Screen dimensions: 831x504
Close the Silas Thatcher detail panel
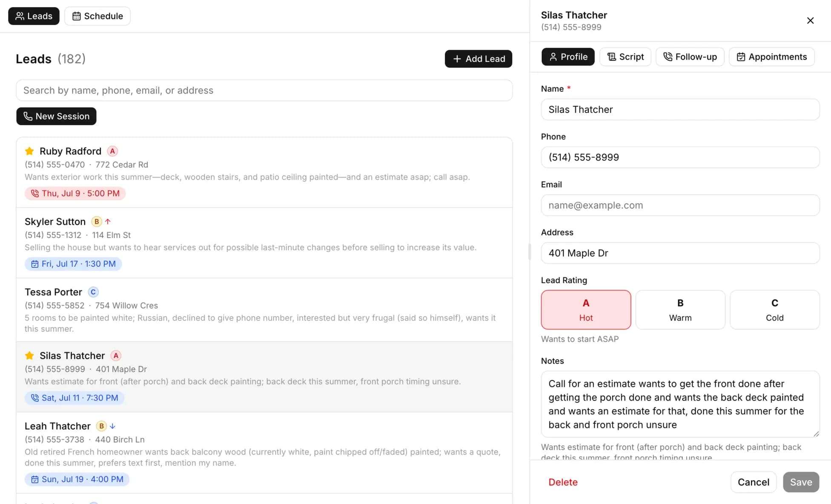click(x=810, y=20)
